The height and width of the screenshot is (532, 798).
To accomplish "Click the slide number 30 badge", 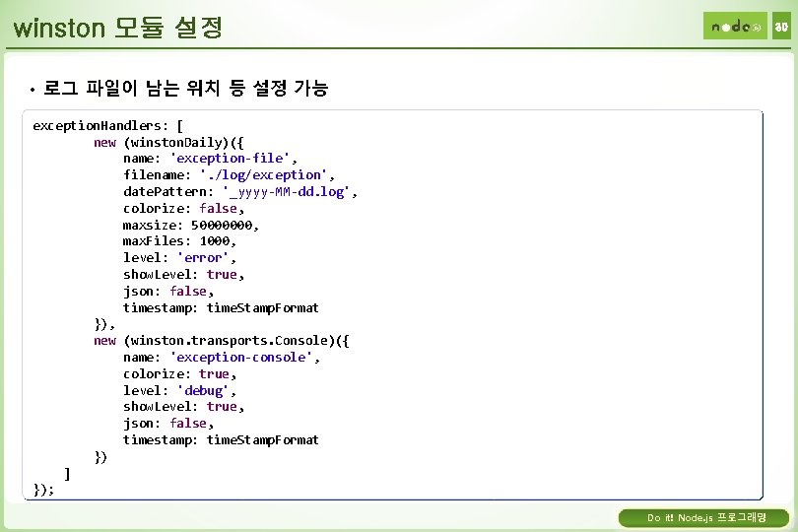I will (781, 26).
